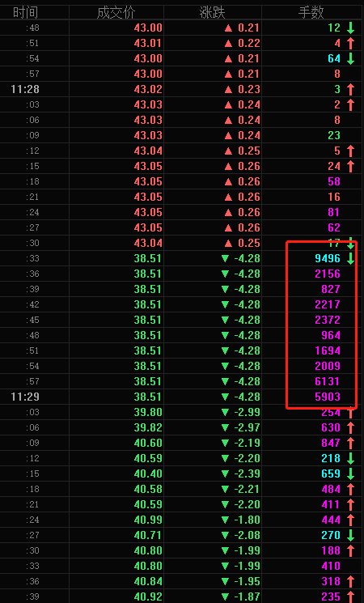The width and height of the screenshot is (364, 603).
Task: Select the 11:29 trade row timestamp
Action: 25,397
